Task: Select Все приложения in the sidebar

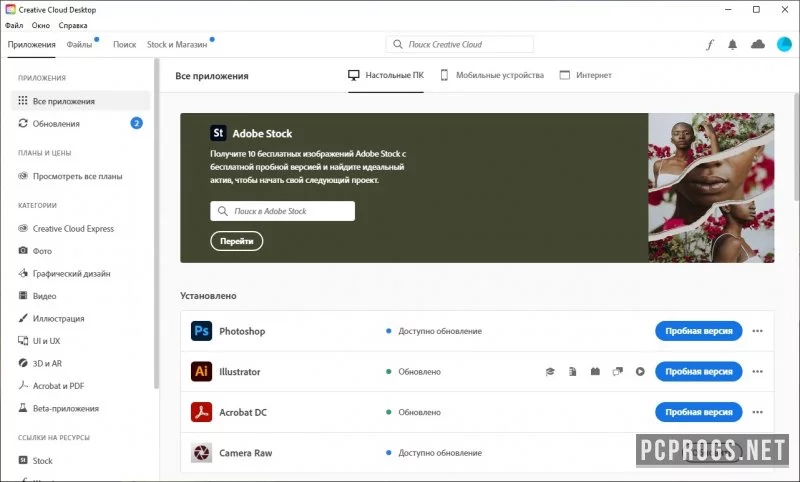Action: click(x=81, y=101)
